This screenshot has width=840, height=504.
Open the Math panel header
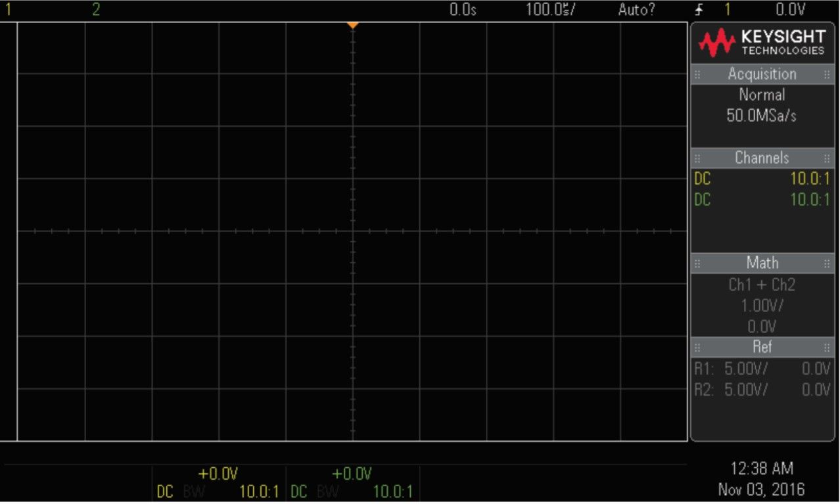[762, 263]
